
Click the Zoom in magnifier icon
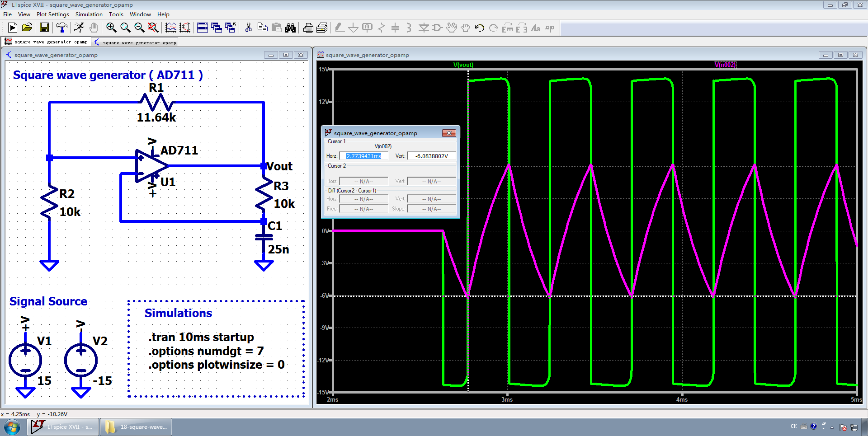click(111, 28)
